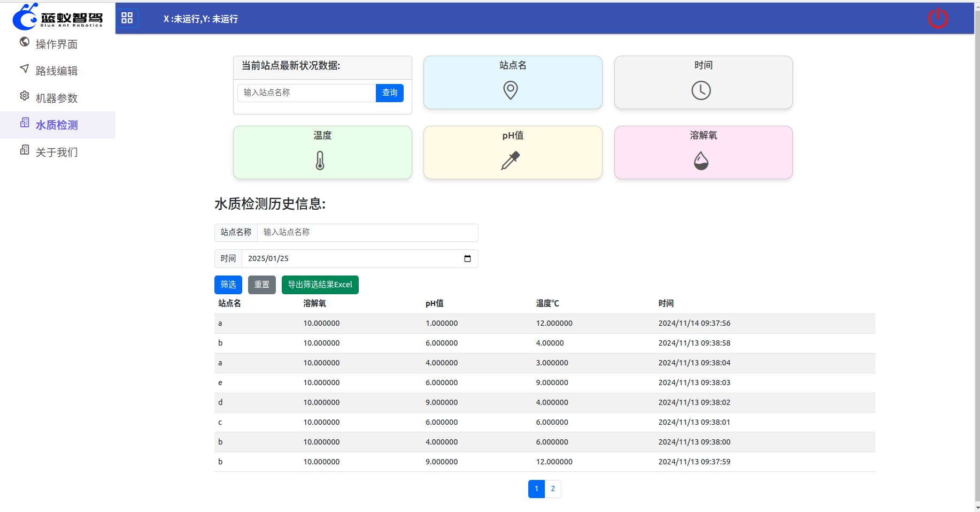Click the 查询 button
Screen dimensions: 980x512
coord(390,93)
